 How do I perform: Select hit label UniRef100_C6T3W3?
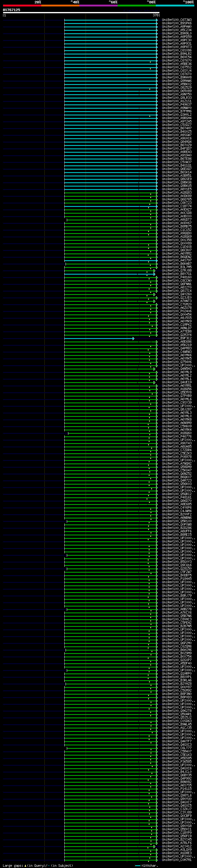click(177, 20)
